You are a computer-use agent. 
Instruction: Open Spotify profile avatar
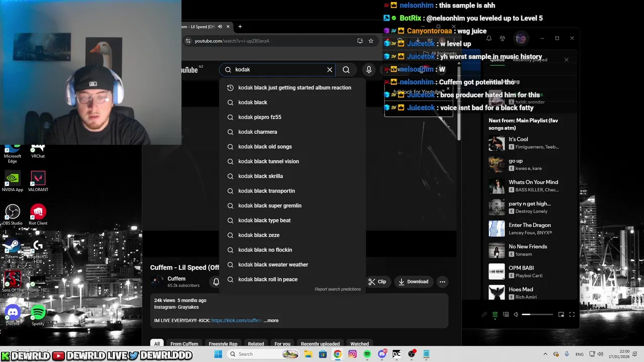tap(521, 38)
